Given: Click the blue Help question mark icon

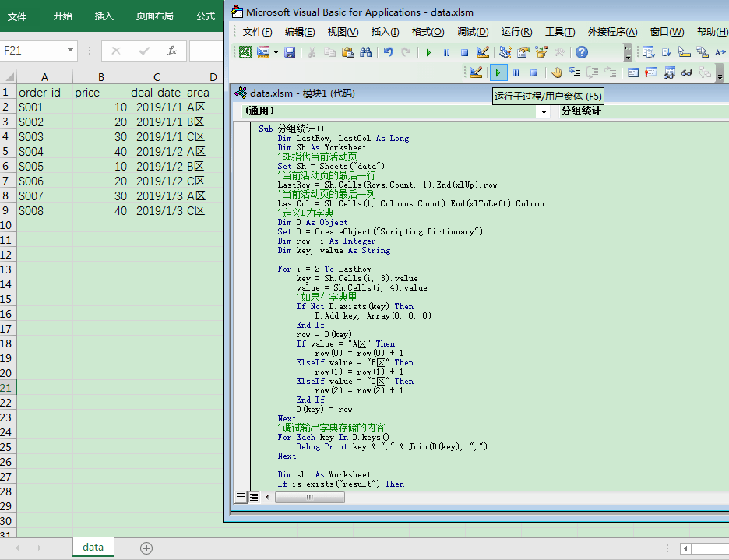Looking at the screenshot, I should coord(582,52).
